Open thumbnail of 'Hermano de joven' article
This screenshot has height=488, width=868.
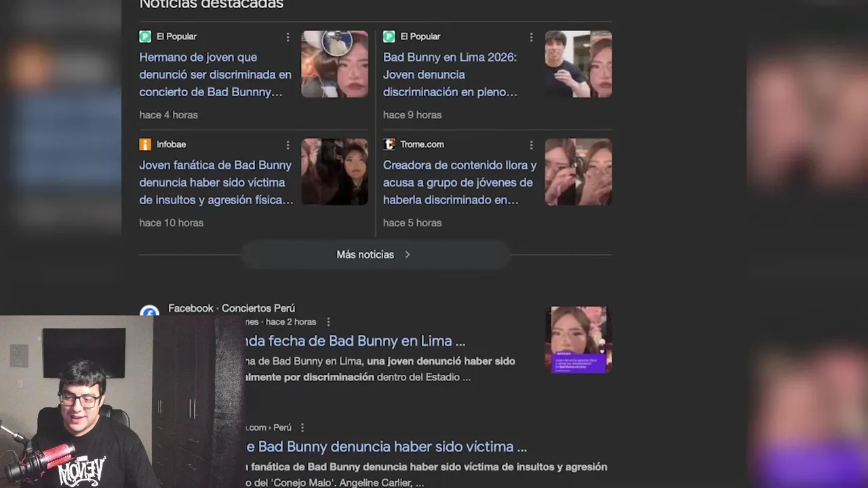pos(335,64)
